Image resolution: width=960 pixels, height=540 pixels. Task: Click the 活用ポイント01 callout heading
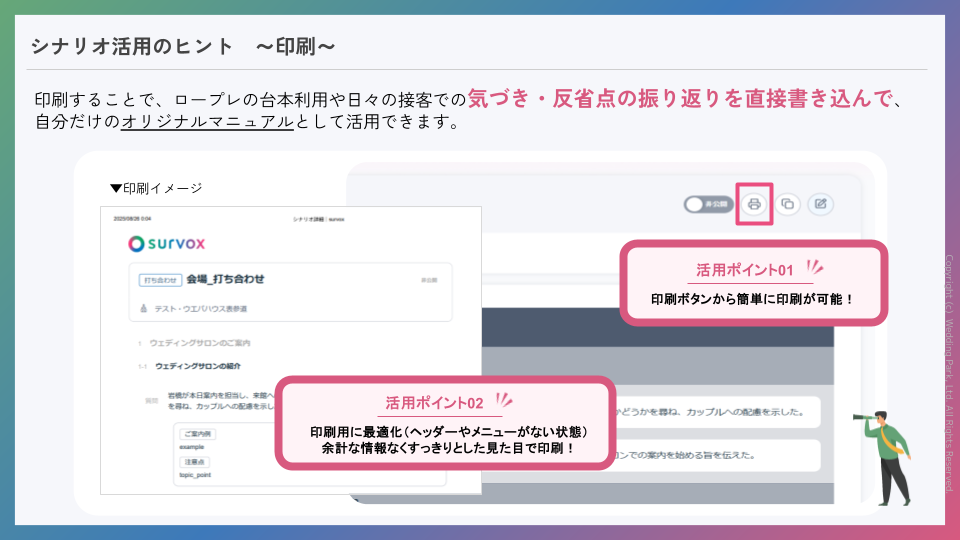(744, 271)
